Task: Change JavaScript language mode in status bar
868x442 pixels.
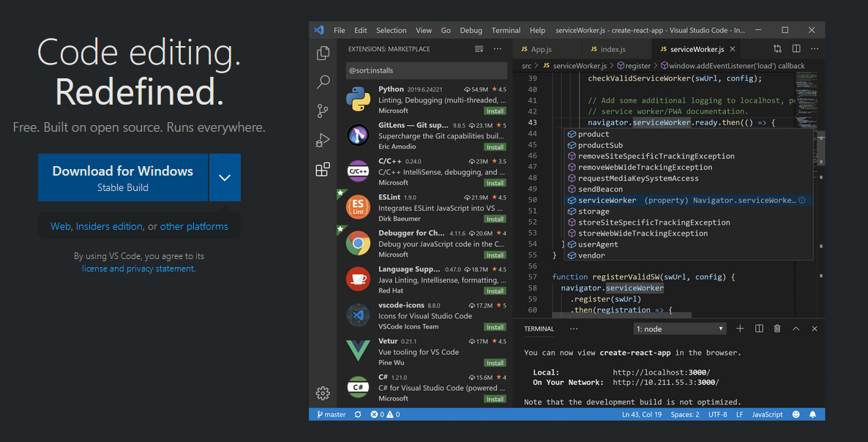Action: [767, 414]
